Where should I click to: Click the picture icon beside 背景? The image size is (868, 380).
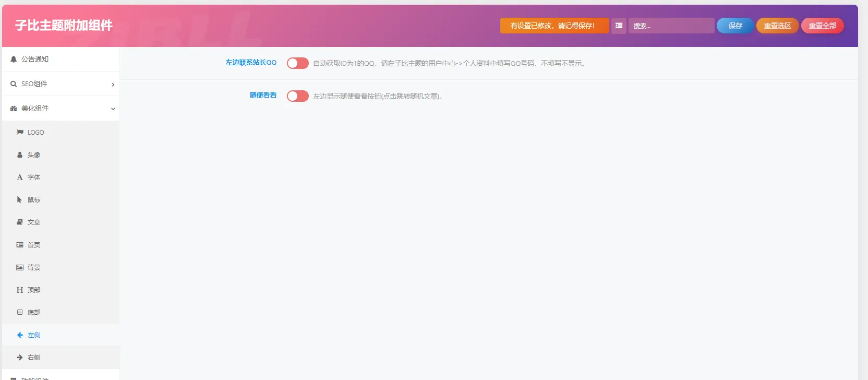tap(20, 267)
